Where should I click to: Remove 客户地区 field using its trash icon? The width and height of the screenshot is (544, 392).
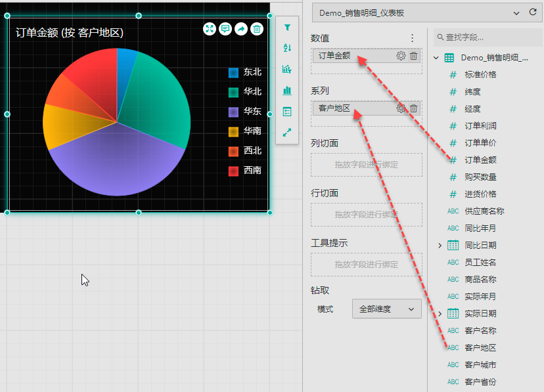[413, 108]
